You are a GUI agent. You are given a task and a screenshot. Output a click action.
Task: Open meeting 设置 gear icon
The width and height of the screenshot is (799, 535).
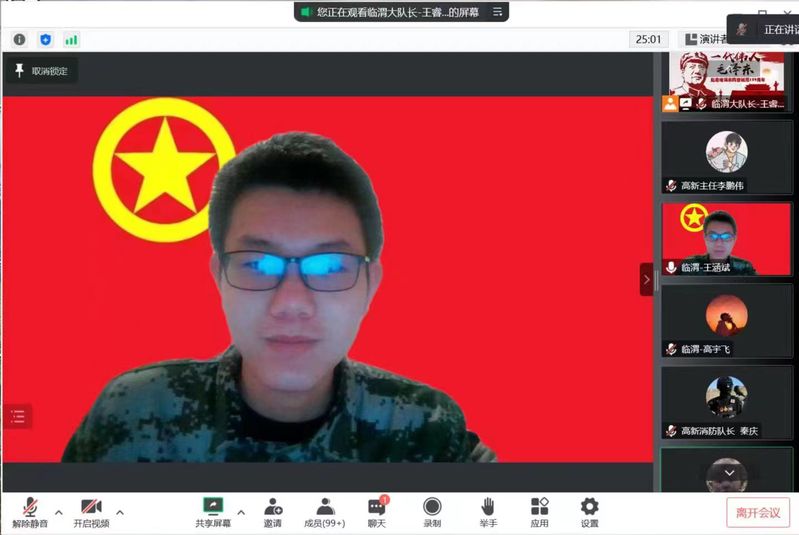(590, 513)
